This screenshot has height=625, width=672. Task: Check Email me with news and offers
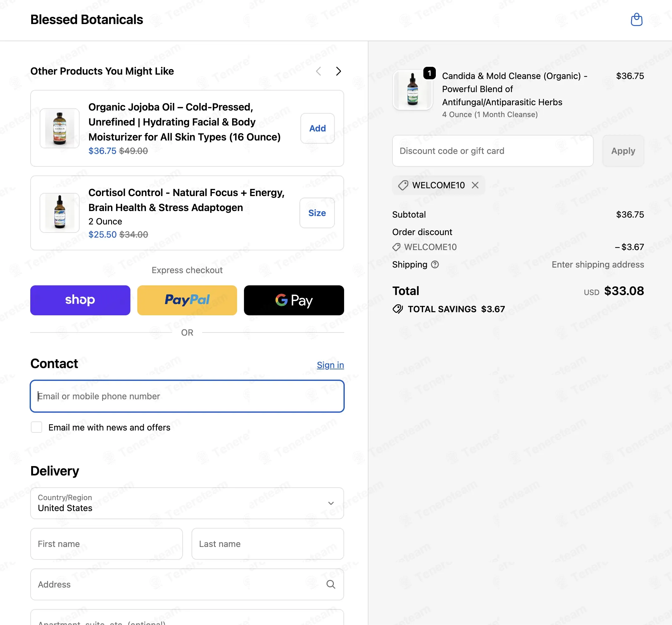pyautogui.click(x=37, y=427)
